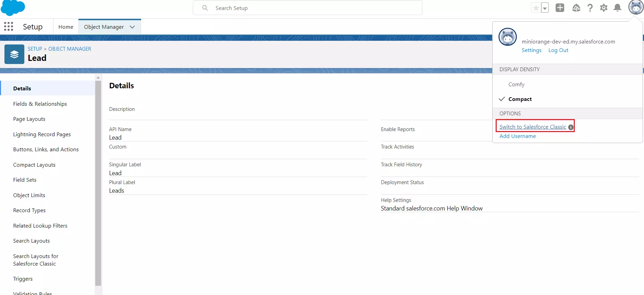This screenshot has height=295, width=644.
Task: Open Fields & Relationships in sidebar
Action: coord(40,104)
